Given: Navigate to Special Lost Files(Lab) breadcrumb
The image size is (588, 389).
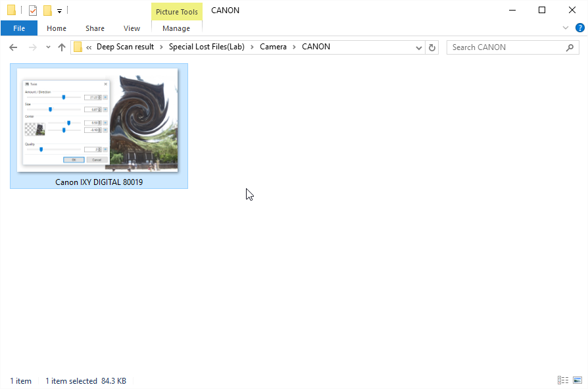Looking at the screenshot, I should 207,47.
